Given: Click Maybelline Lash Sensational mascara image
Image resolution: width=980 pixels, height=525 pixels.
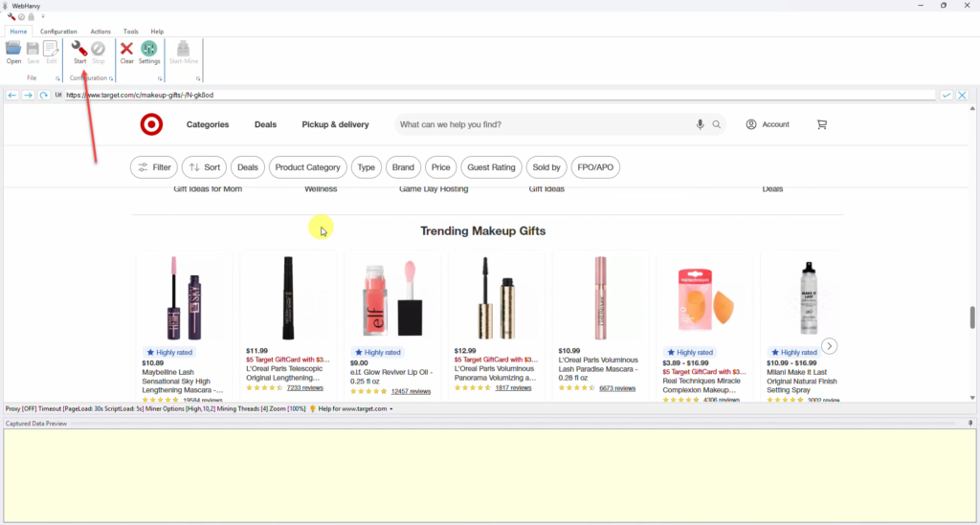Looking at the screenshot, I should pyautogui.click(x=184, y=298).
